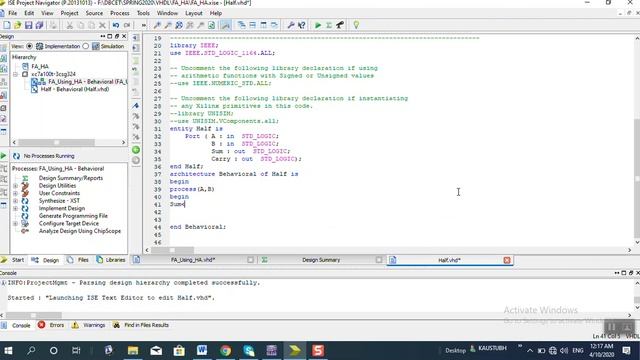
Task: Collapse the xc7a100t-3csg324 device node
Action: (15, 74)
